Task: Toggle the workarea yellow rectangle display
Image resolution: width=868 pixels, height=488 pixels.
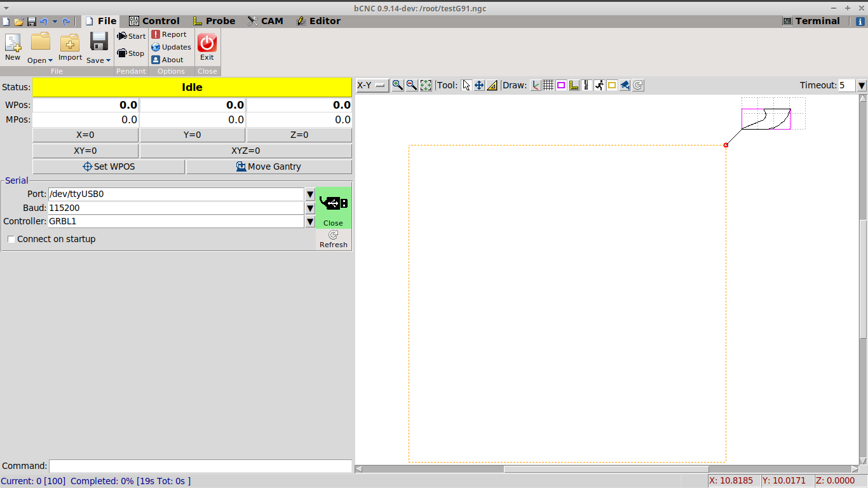Action: pyautogui.click(x=612, y=85)
